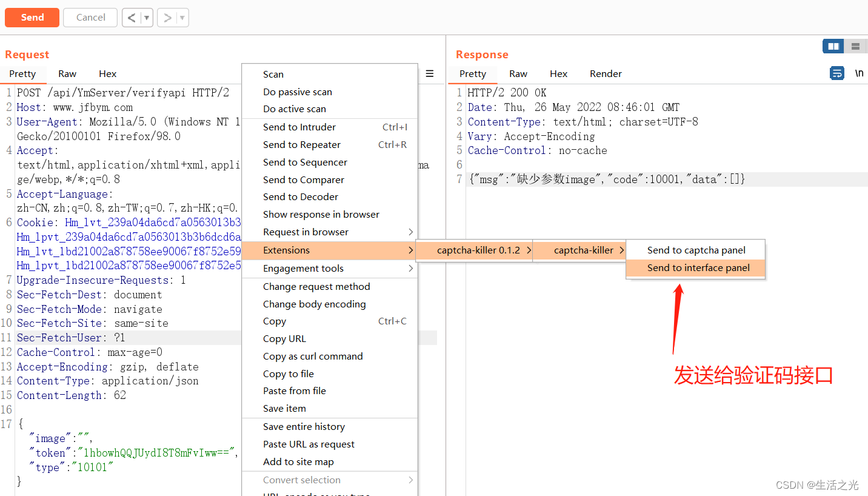
Task: Select Send to interface panel entry
Action: [695, 267]
